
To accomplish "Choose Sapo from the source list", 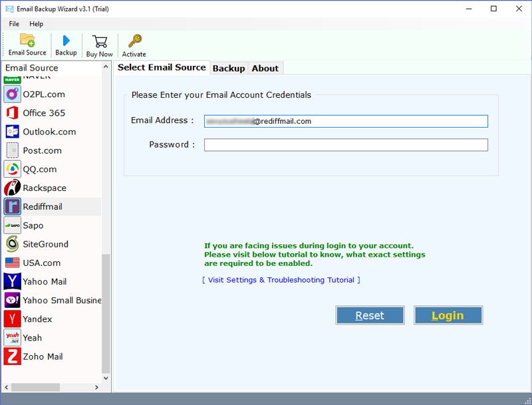I will pyautogui.click(x=53, y=225).
